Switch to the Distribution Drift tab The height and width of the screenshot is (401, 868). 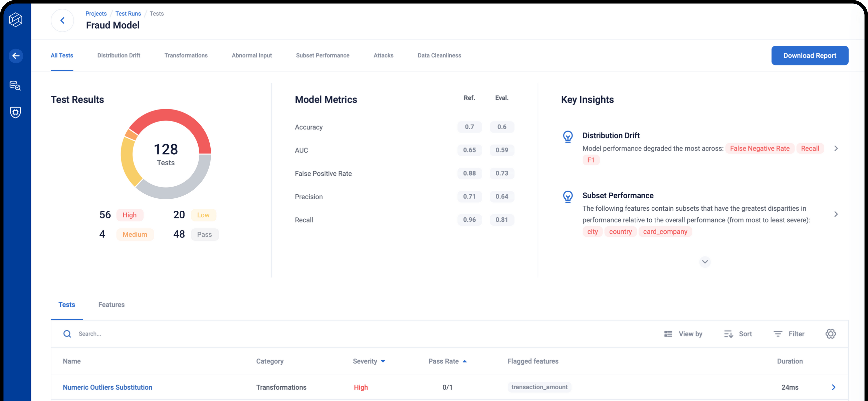pos(119,55)
